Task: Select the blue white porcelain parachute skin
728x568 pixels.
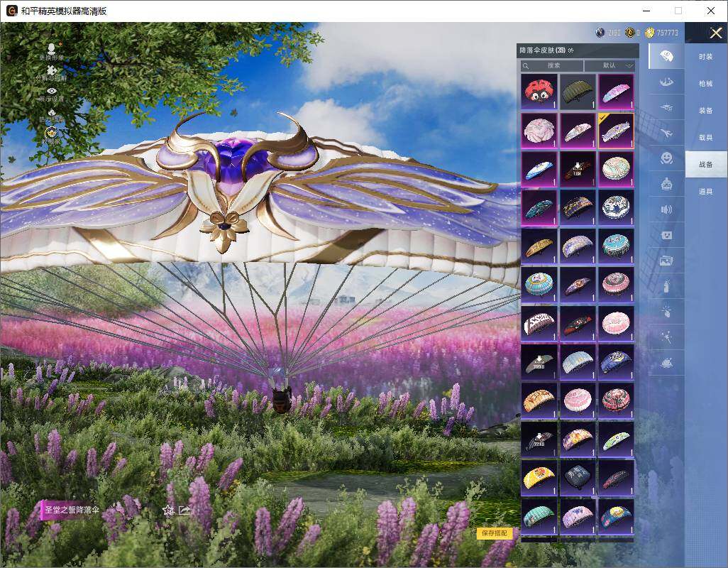Action: tap(616, 207)
